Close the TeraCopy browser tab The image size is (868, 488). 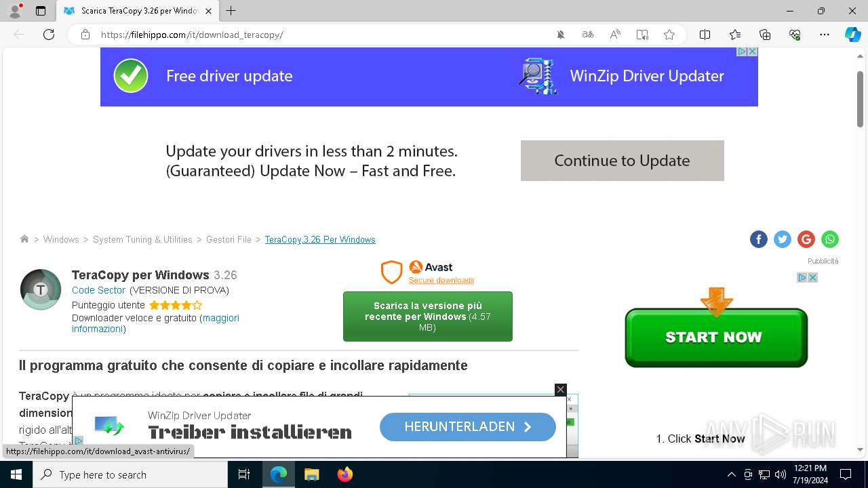[x=209, y=11]
